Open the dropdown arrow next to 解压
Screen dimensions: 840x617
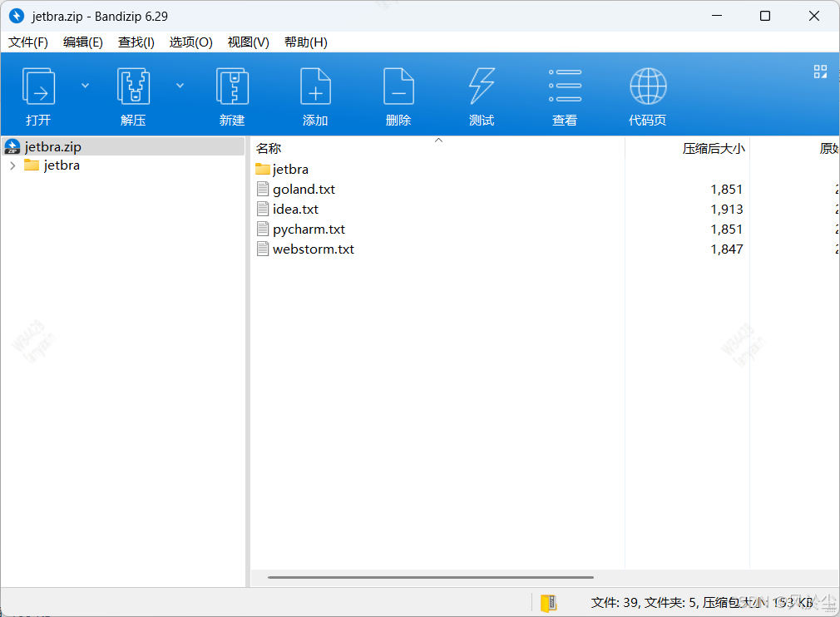point(180,86)
